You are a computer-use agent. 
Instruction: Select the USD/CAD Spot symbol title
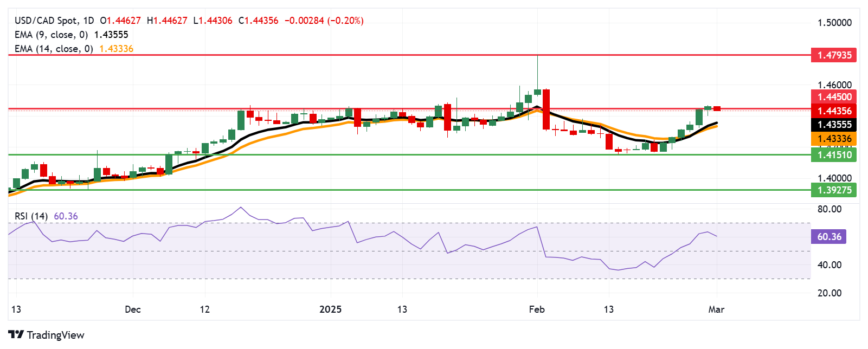[x=46, y=21]
